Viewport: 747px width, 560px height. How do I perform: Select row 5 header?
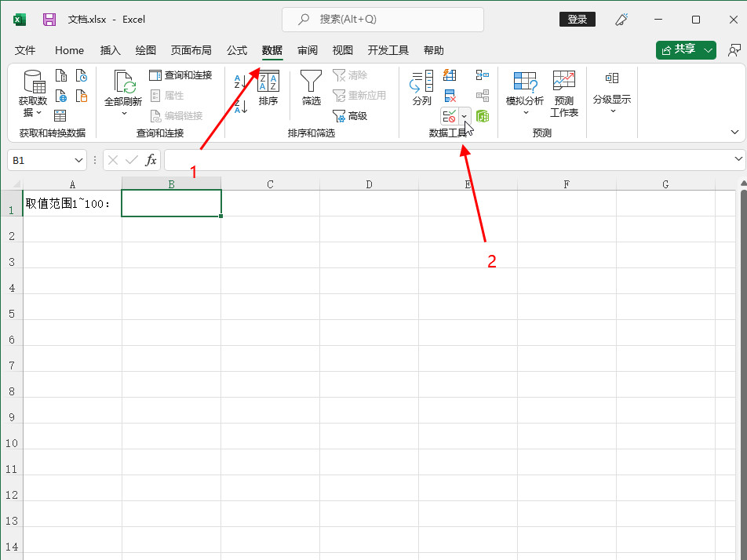tap(12, 314)
